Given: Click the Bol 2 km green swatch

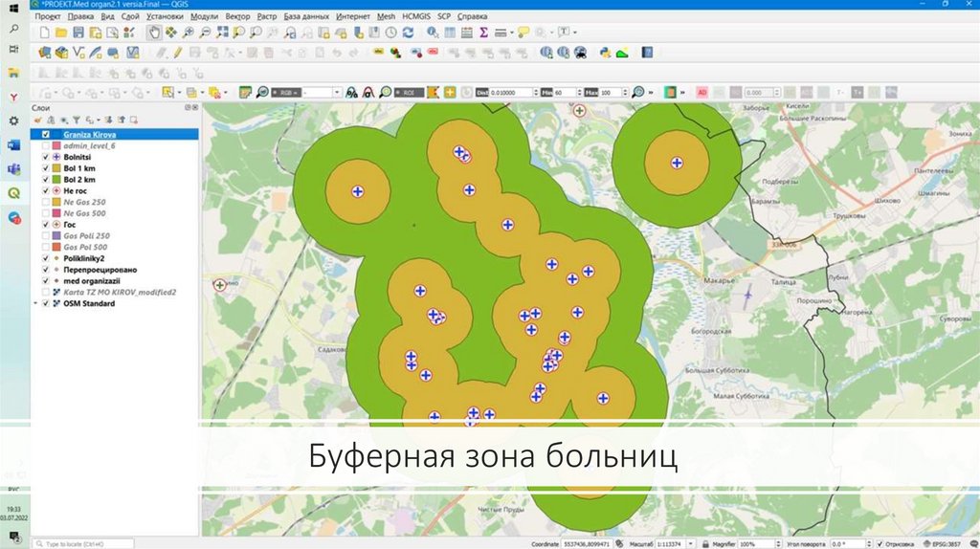Looking at the screenshot, I should (56, 179).
